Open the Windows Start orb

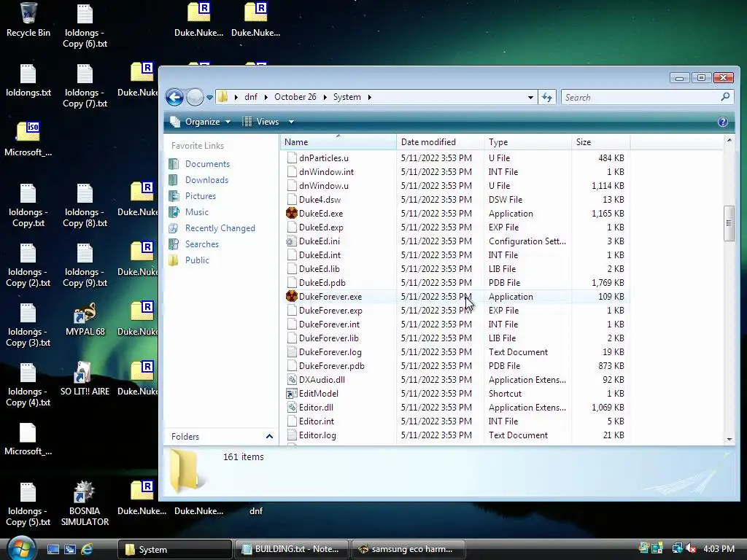click(21, 548)
